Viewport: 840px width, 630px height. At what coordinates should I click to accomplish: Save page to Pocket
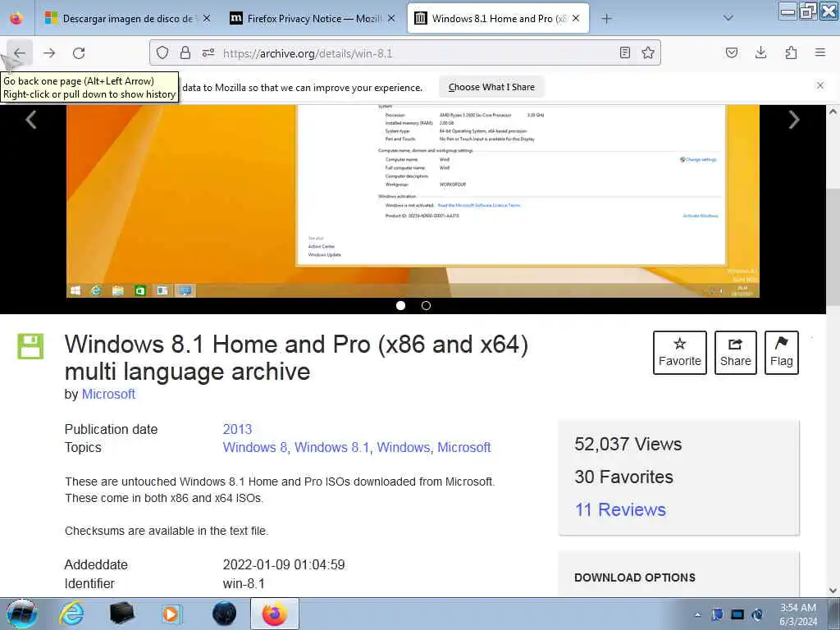coord(732,53)
